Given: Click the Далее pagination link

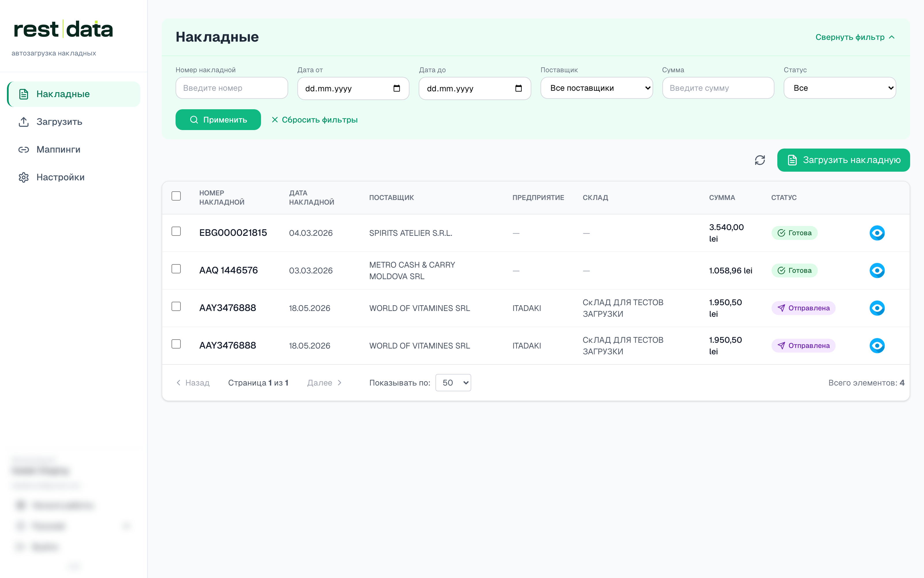Looking at the screenshot, I should [x=325, y=383].
